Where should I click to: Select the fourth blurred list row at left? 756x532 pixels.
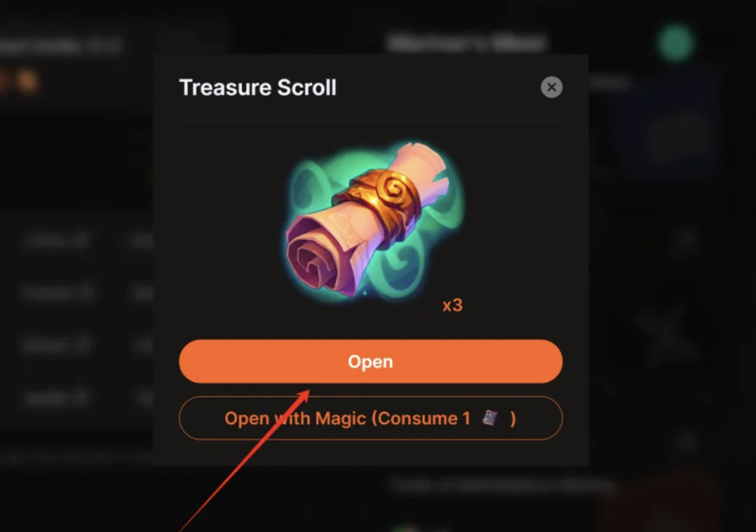point(85,398)
